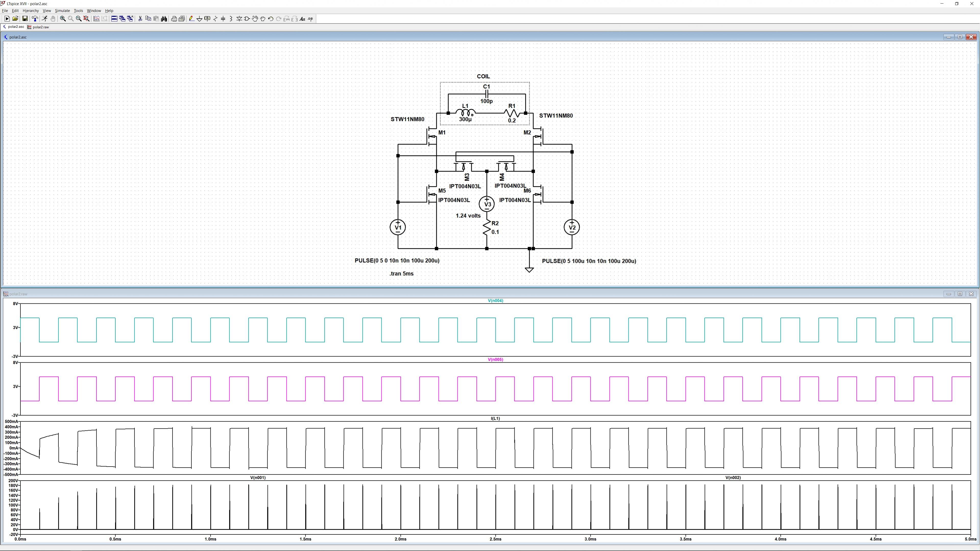Open the Hierarchy menu
Viewport: 980px width, 551px height.
pos(30,11)
